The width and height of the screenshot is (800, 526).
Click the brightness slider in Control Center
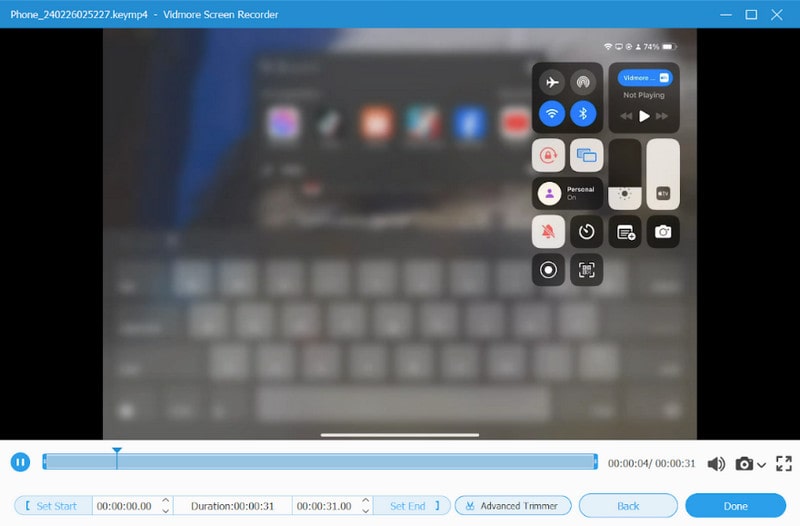(625, 174)
